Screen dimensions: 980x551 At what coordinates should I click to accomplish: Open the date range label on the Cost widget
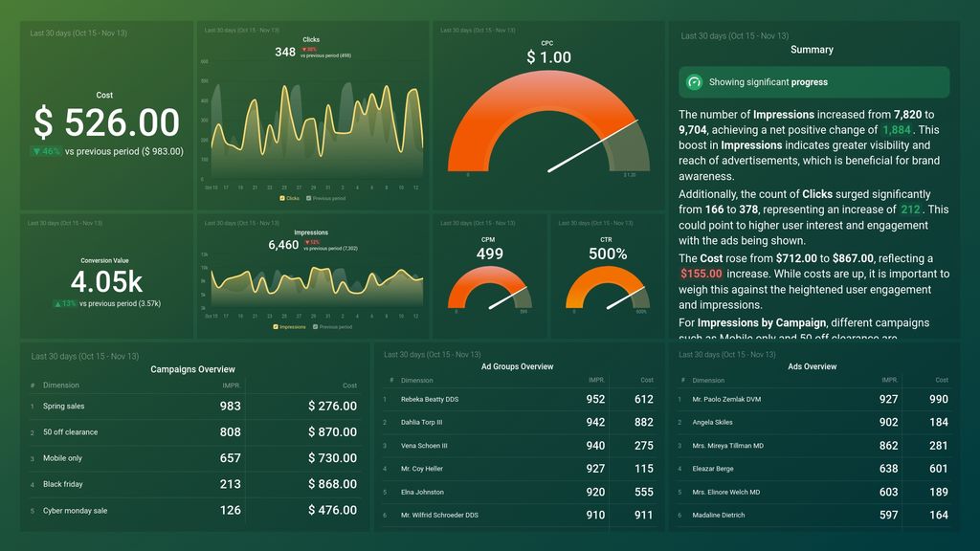(x=78, y=33)
